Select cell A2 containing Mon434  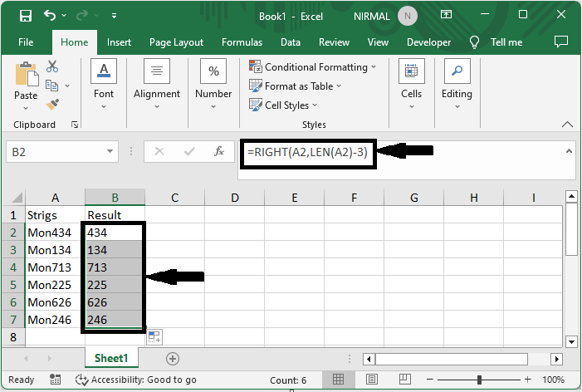pos(55,233)
